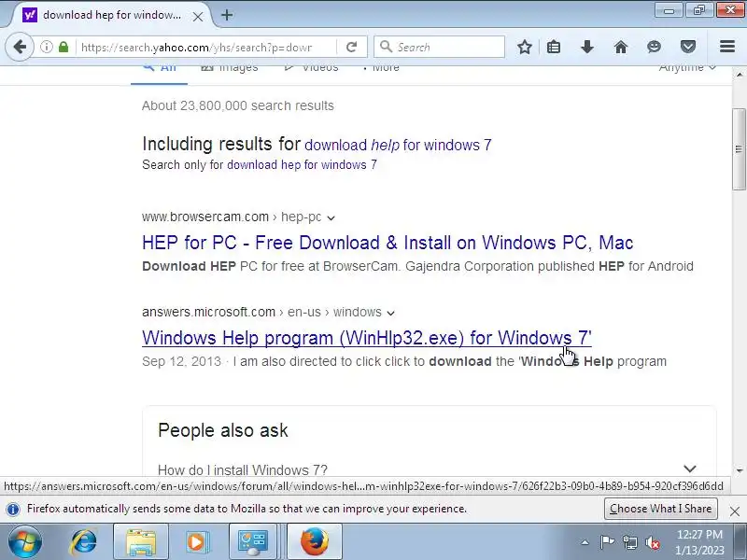The width and height of the screenshot is (747, 560).
Task: Launch Internet Explorer from the taskbar
Action: 84,542
